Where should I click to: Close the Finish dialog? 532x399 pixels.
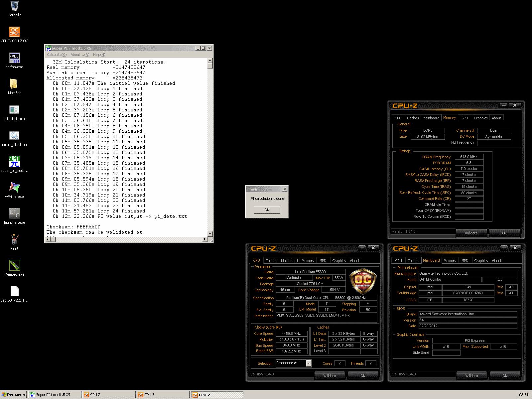coord(285,189)
